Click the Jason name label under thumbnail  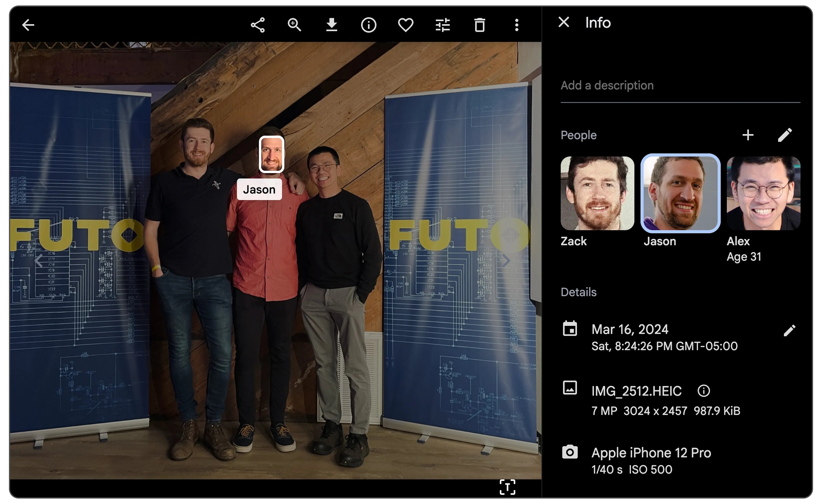(660, 241)
